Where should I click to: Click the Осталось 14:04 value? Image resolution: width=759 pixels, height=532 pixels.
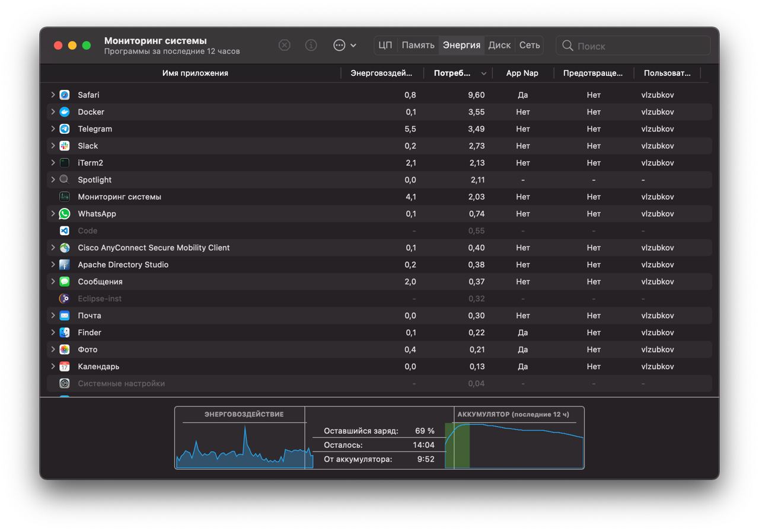click(423, 445)
